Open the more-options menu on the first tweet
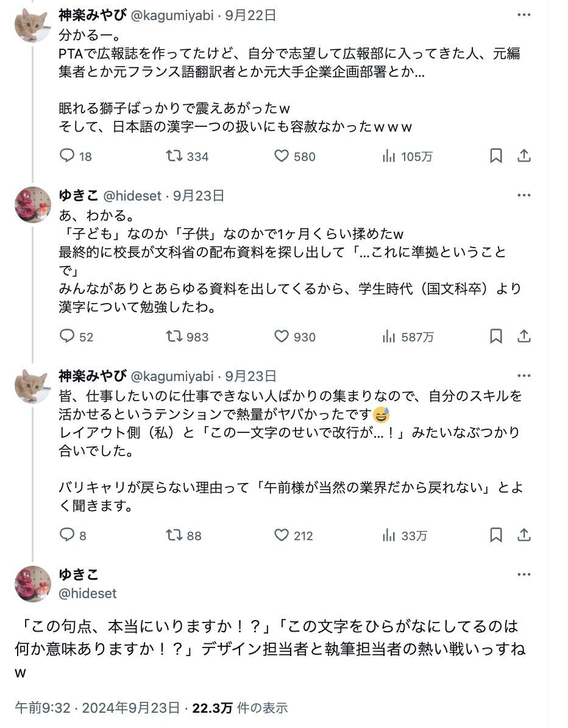Viewport: 568px width, 728px height. [524, 15]
